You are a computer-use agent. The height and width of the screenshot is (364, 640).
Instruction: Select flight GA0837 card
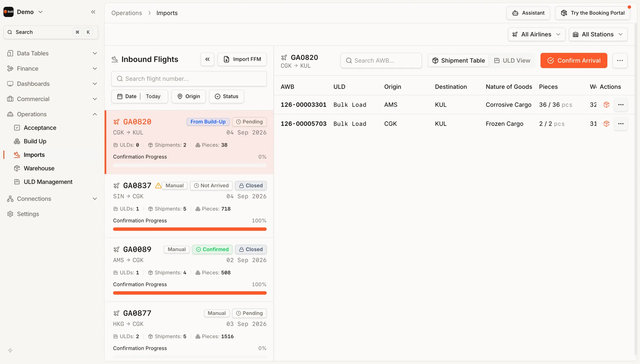(189, 206)
